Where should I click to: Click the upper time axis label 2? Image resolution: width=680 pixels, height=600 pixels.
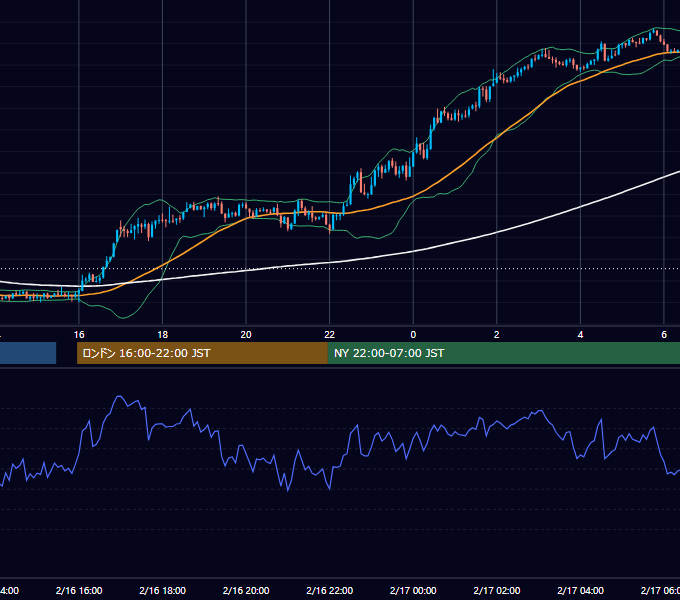coord(497,335)
